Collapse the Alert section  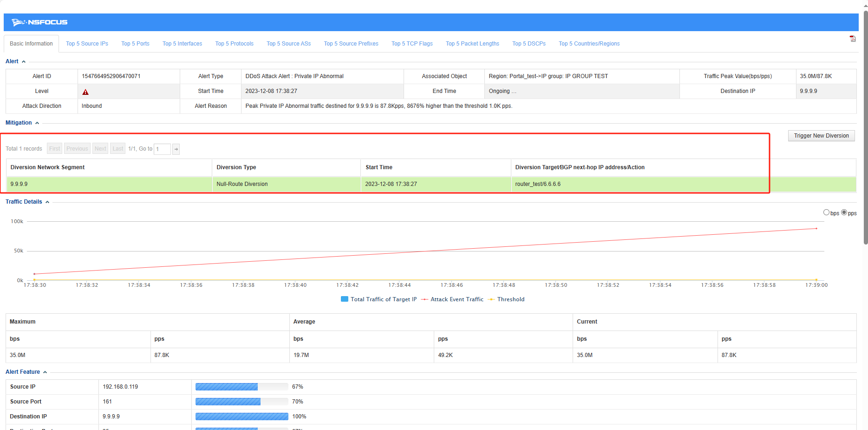pos(24,62)
